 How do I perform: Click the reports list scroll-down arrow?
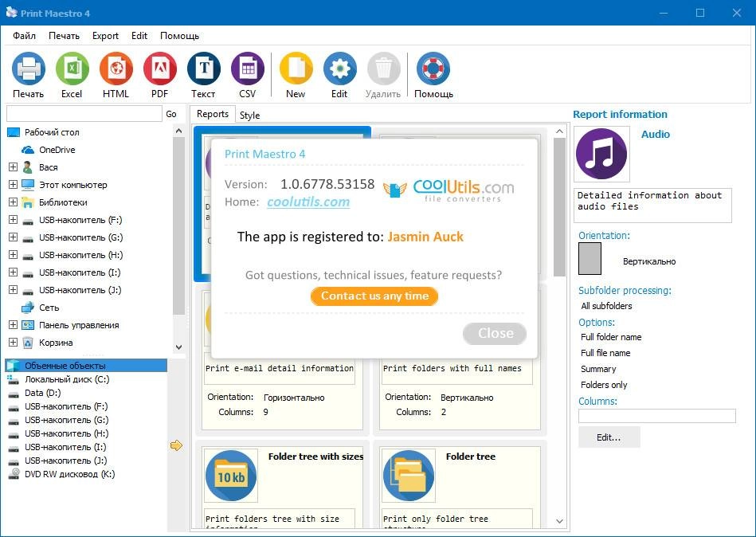[559, 521]
